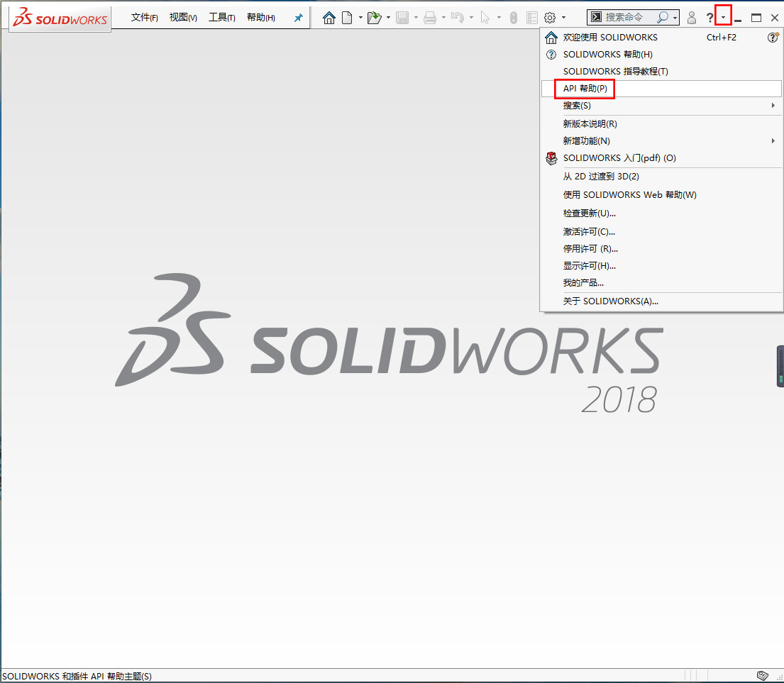
Task: Open SOLIDWORKS 指导教程(T) tutorials
Action: tap(616, 71)
